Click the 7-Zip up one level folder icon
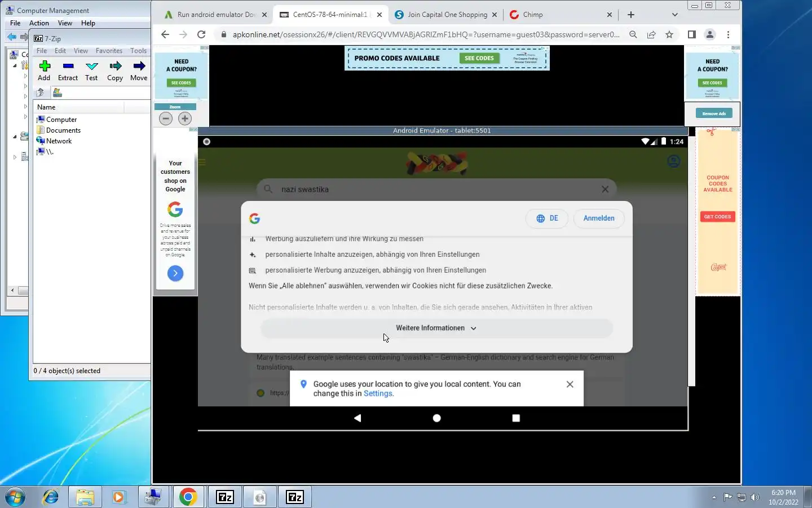This screenshot has width=812, height=508. (x=41, y=93)
